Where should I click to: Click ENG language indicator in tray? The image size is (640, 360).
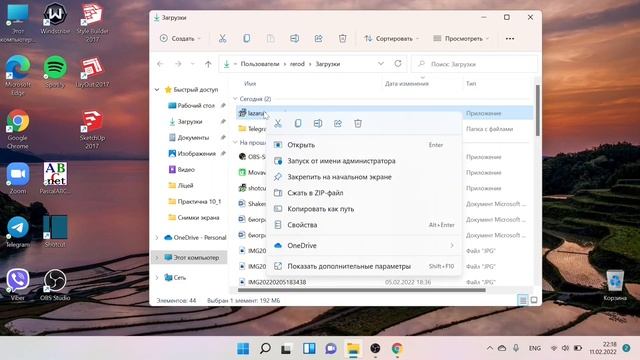535,348
